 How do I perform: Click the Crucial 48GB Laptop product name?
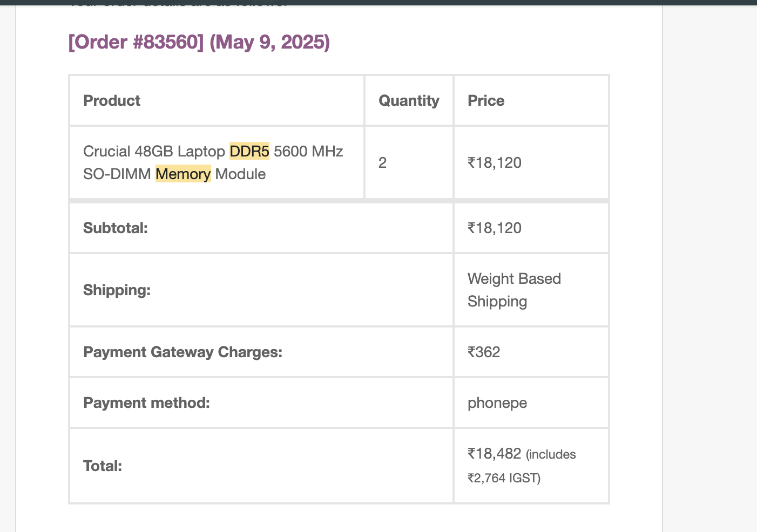pos(154,152)
